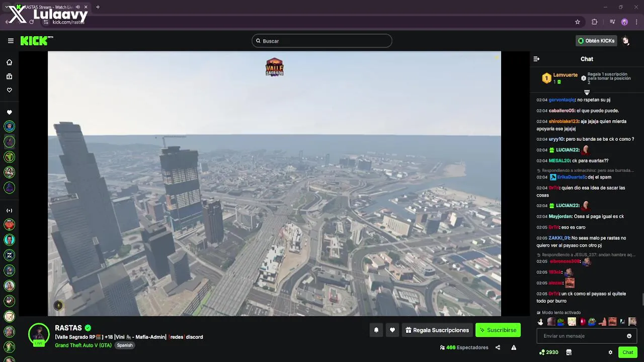Click the filled heart followed-channels icon
644x362 pixels.
pos(9,112)
